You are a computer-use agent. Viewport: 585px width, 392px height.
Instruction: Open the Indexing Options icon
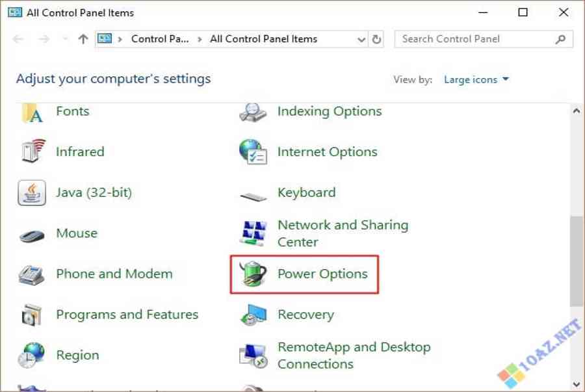click(x=253, y=112)
